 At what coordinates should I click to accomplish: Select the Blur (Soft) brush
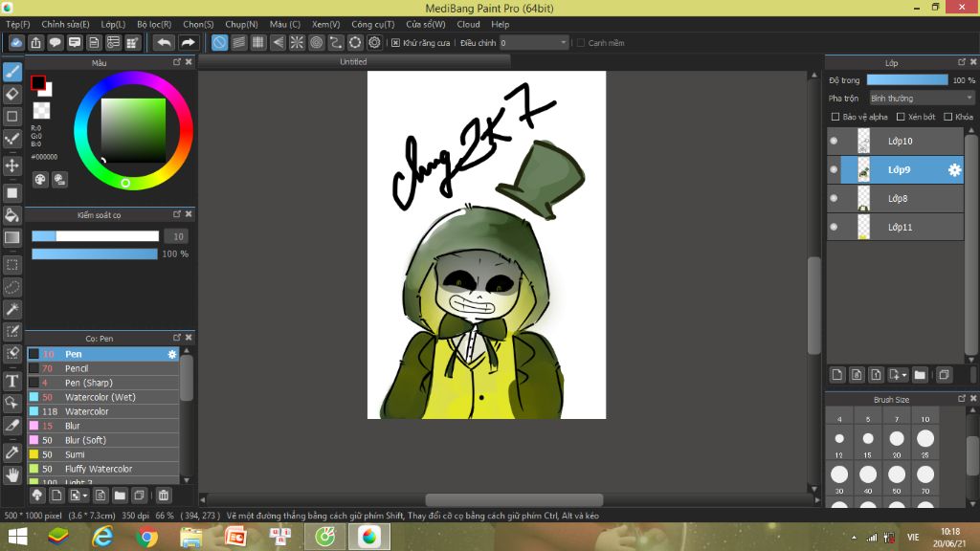click(103, 440)
